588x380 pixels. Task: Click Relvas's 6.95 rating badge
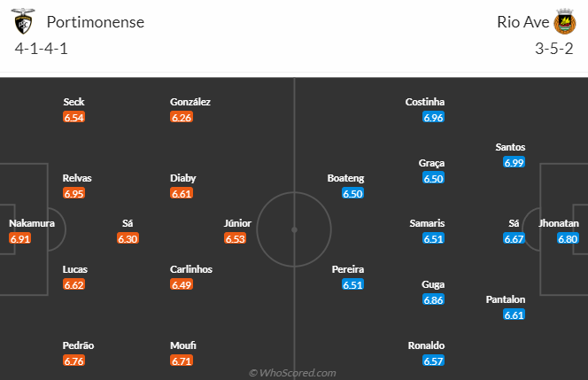[x=74, y=193]
